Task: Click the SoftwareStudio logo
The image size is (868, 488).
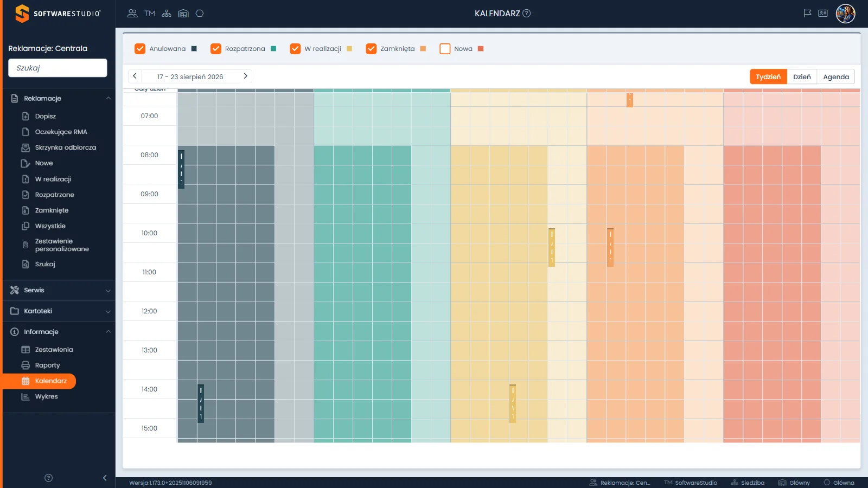Action: coord(58,14)
